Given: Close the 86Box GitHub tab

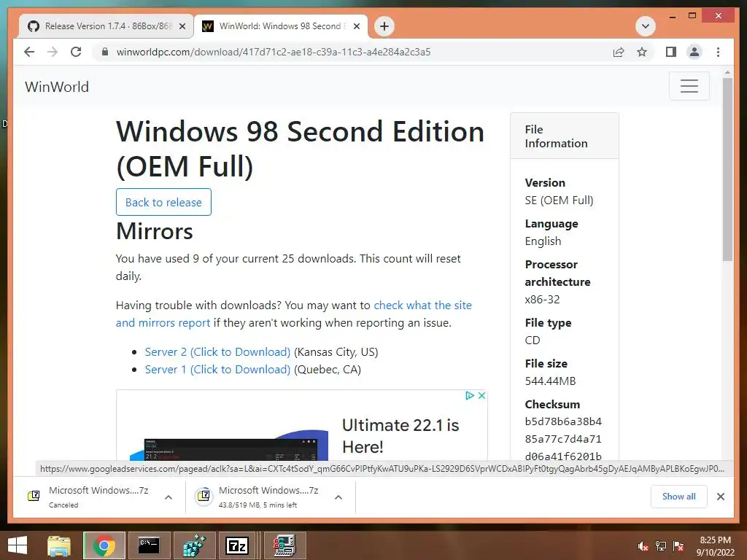Looking at the screenshot, I should click(182, 27).
